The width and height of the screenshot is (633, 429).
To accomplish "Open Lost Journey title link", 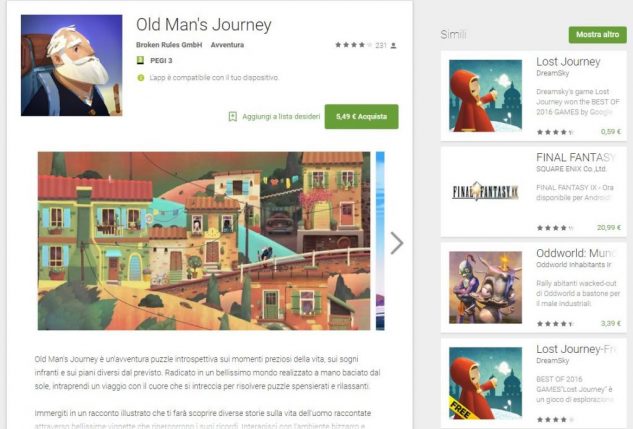I will click(x=568, y=62).
